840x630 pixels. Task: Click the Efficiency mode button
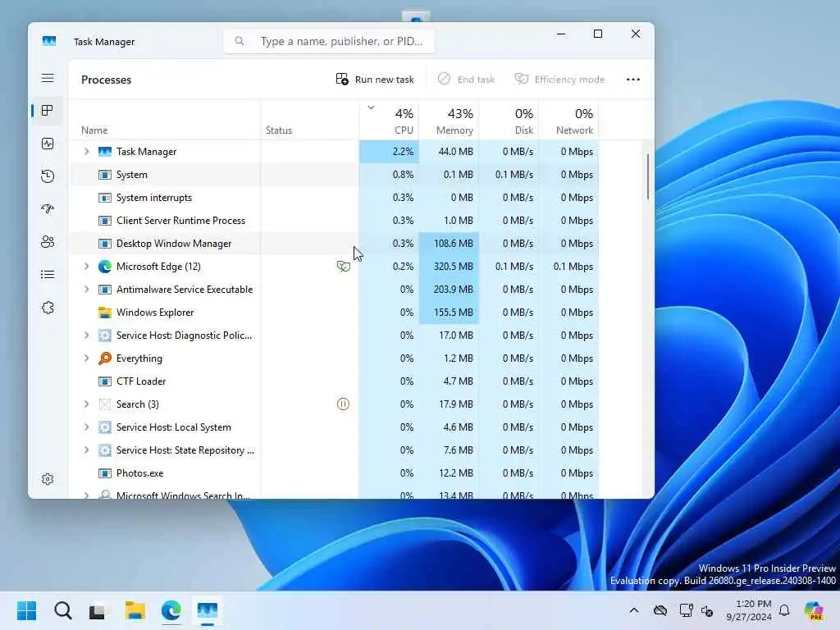coord(559,80)
